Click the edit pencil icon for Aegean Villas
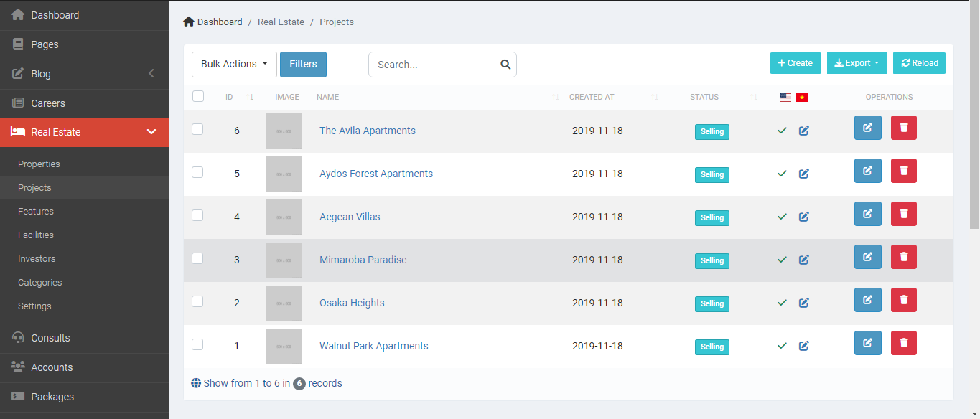Image resolution: width=980 pixels, height=419 pixels. click(803, 217)
